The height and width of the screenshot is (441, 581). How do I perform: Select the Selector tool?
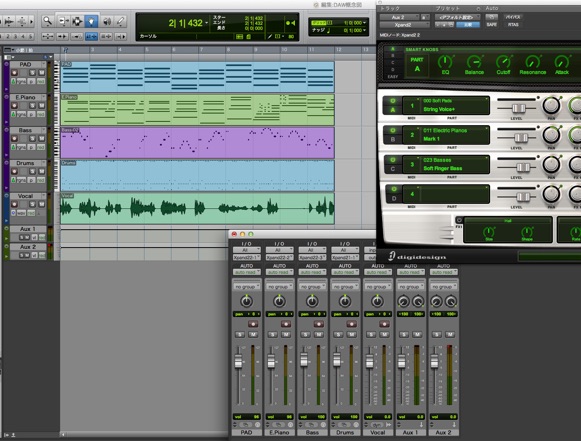77,21
